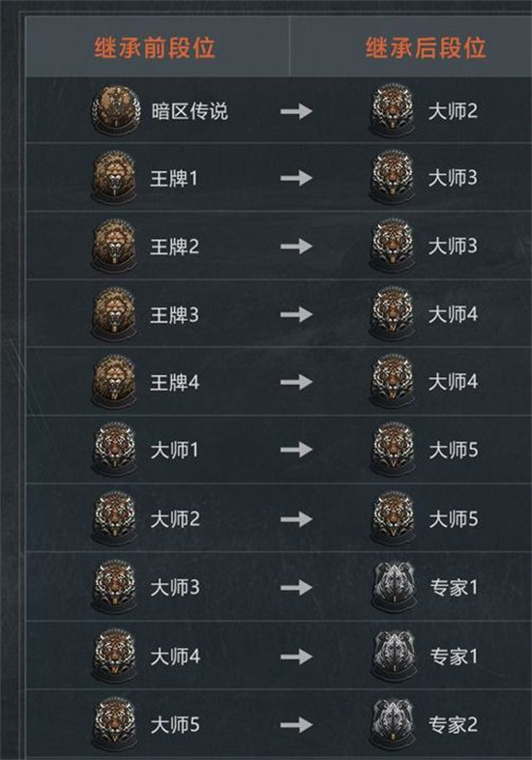Image resolution: width=532 pixels, height=760 pixels.
Task: Click the 大师2 tiger badge in top row
Action: 393,110
